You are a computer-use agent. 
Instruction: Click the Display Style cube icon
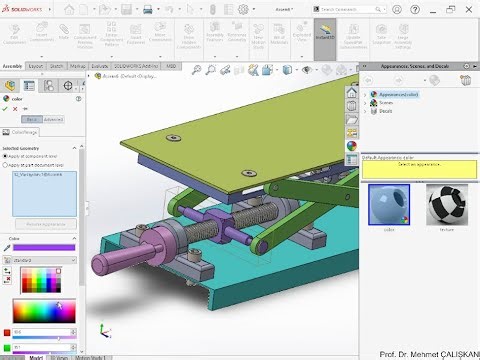287,70
